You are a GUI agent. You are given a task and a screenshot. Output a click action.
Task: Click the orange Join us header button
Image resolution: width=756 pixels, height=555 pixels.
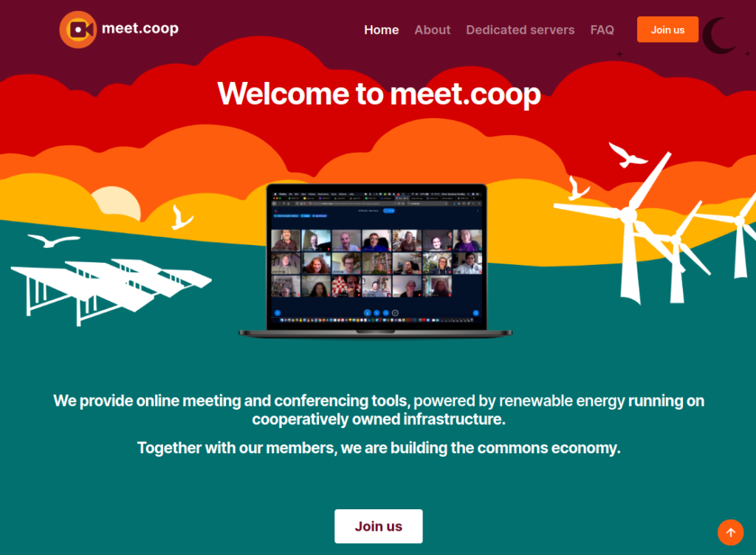(667, 30)
